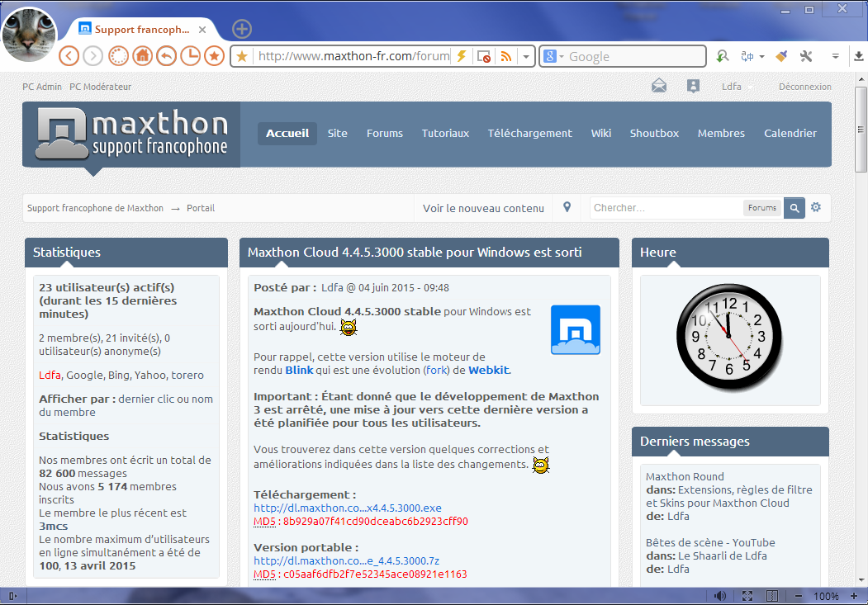Click the Déconnexion link
The height and width of the screenshot is (605, 868).
[x=805, y=87]
